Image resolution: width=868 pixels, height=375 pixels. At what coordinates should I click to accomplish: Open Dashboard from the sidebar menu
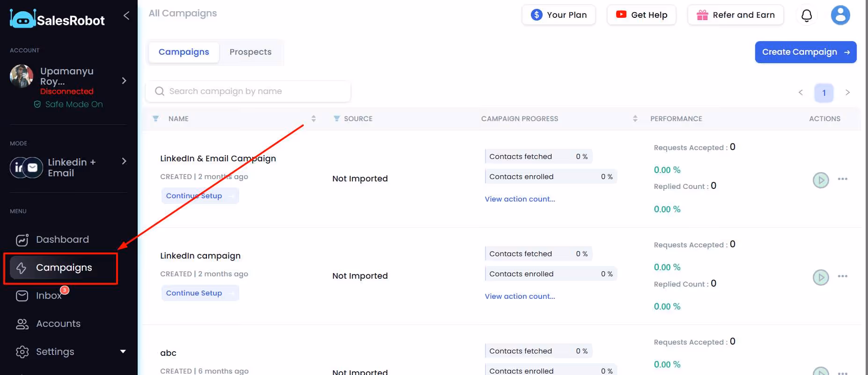point(62,239)
